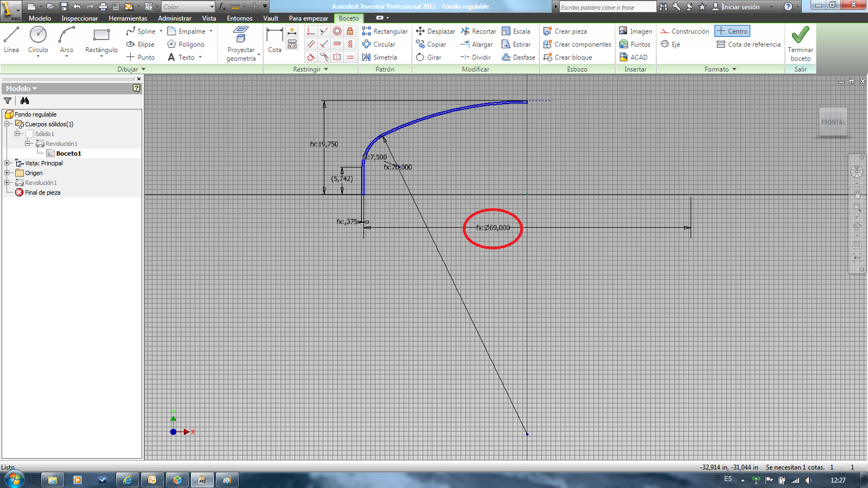Use the Desfase offset tool
Image resolution: width=868 pixels, height=488 pixels.
[519, 57]
